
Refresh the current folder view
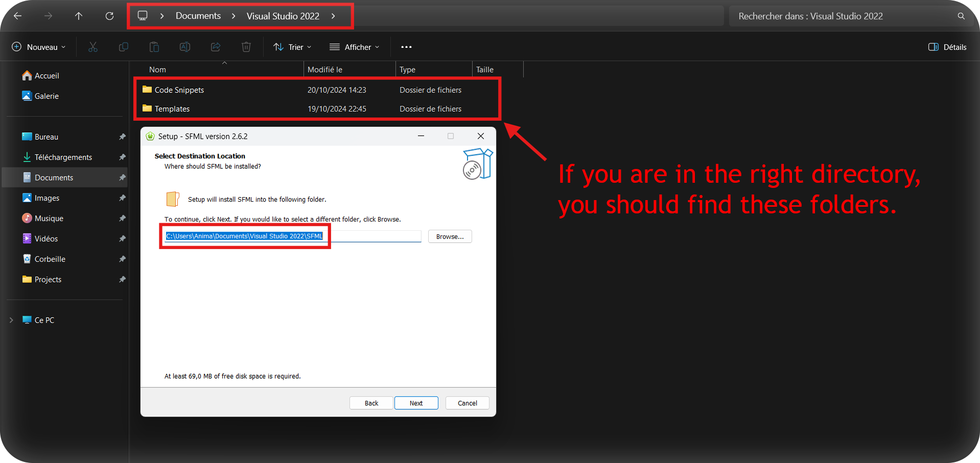pyautogui.click(x=109, y=16)
